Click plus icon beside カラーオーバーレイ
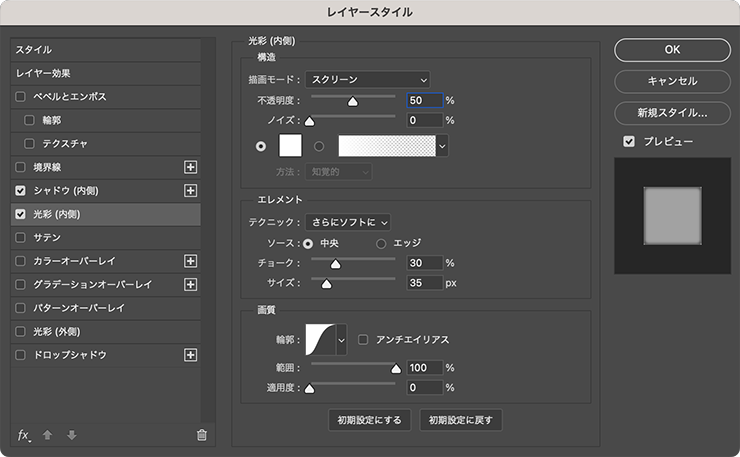Screen dimensions: 740x457 coord(191,261)
